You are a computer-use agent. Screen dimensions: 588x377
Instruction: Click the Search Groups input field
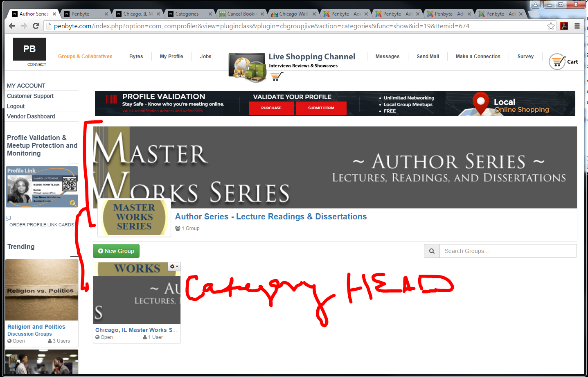coord(508,251)
